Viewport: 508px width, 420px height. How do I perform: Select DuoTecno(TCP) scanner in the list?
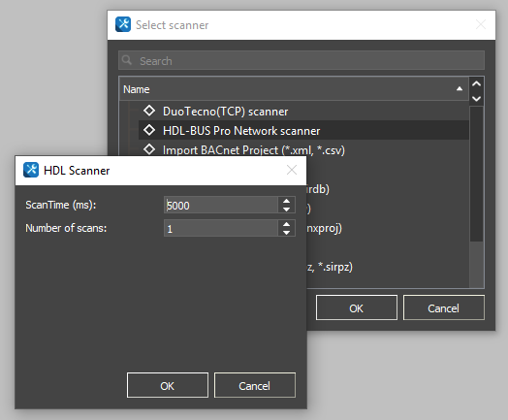(303, 112)
